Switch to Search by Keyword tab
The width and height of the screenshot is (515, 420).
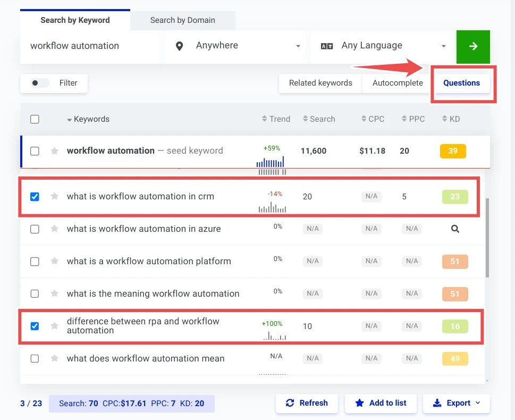75,20
